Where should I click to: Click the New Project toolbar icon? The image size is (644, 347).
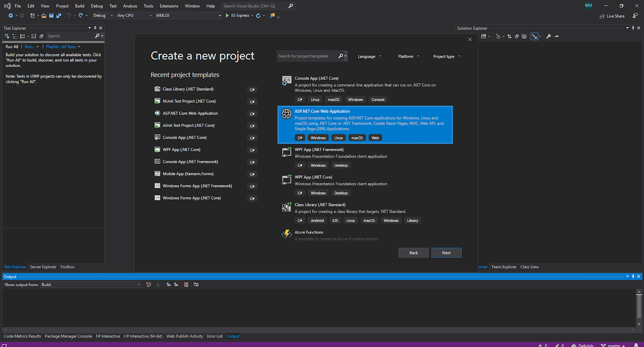tap(32, 15)
